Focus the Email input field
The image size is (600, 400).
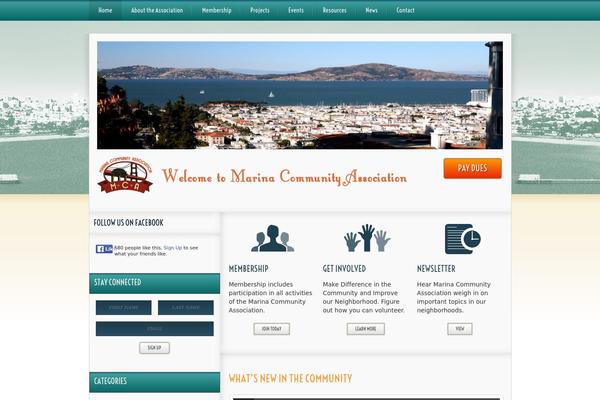click(x=155, y=329)
